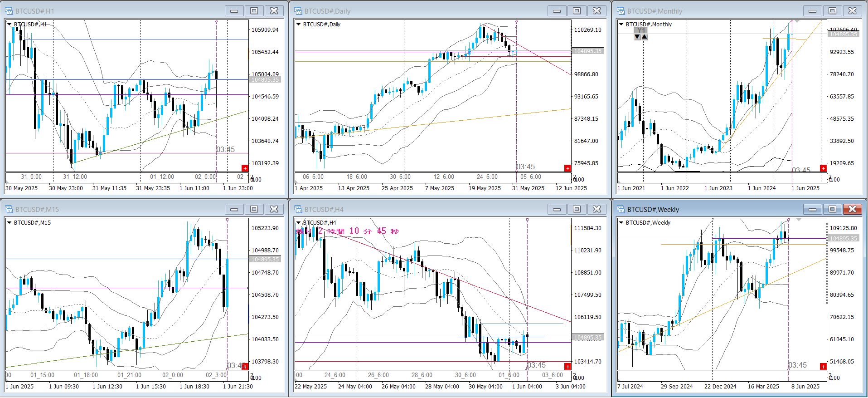The width and height of the screenshot is (868, 398).
Task: Close the active BTCUSD#,Weekly chart window
Action: (x=853, y=209)
